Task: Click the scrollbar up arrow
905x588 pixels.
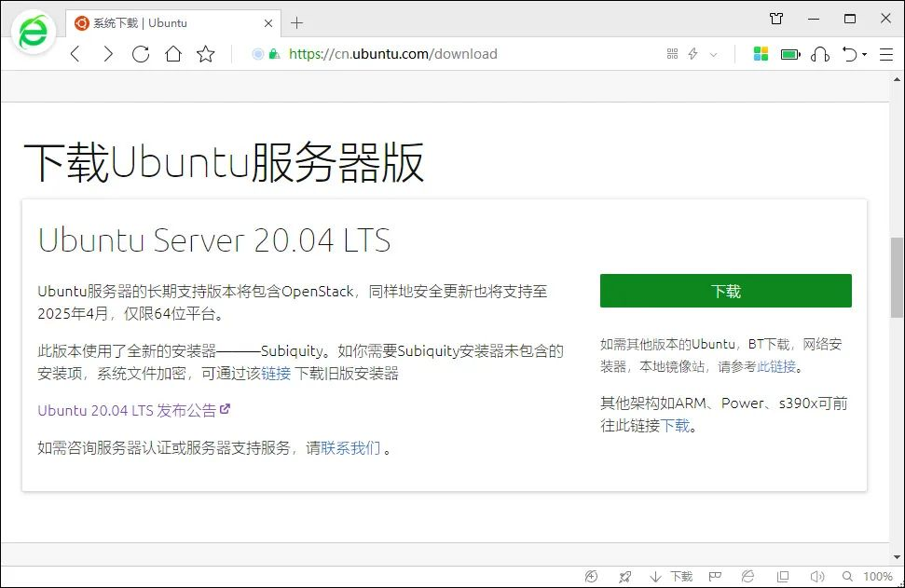Action: tap(897, 79)
